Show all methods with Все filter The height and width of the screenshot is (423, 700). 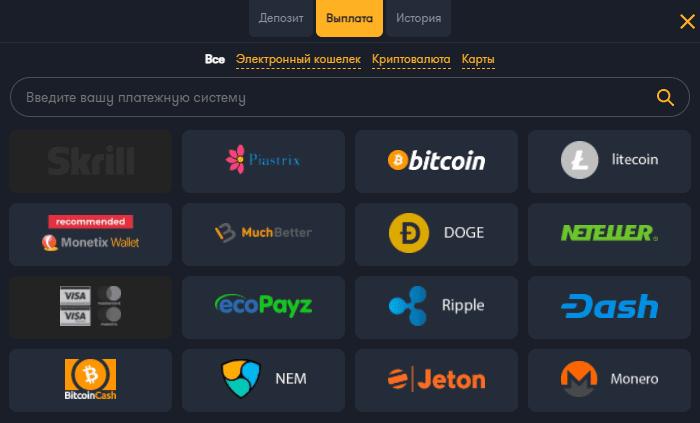pos(215,60)
